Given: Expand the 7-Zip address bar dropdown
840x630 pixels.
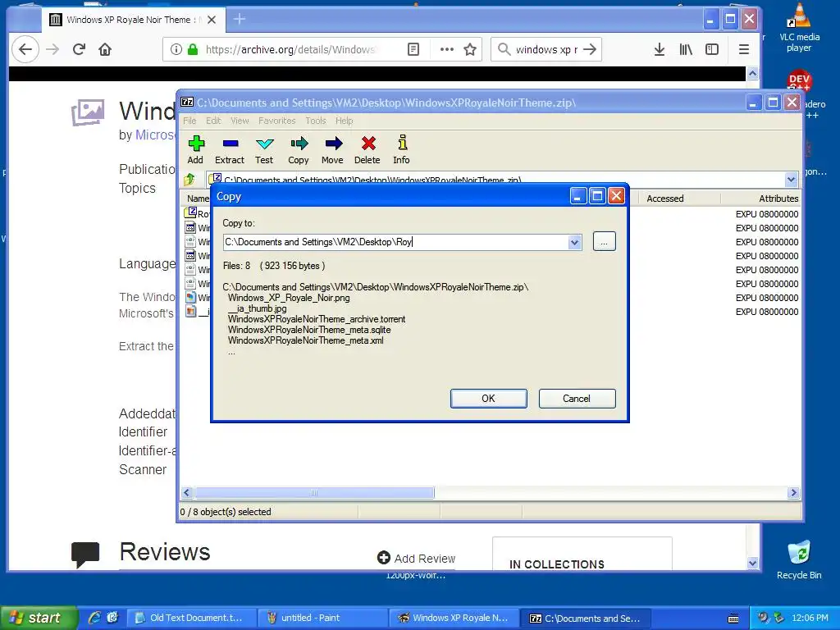Looking at the screenshot, I should (791, 180).
